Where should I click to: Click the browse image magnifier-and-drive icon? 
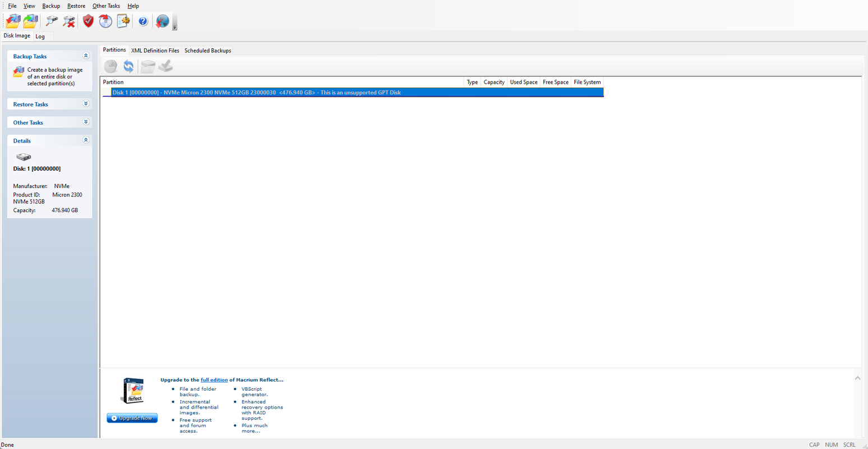[x=52, y=21]
